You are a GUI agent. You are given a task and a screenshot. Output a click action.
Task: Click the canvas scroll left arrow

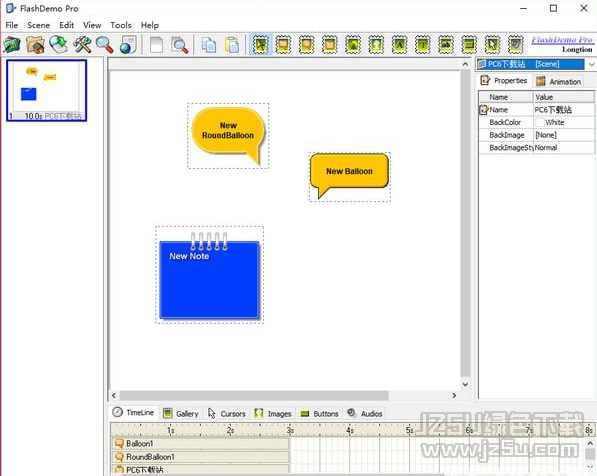114,395
